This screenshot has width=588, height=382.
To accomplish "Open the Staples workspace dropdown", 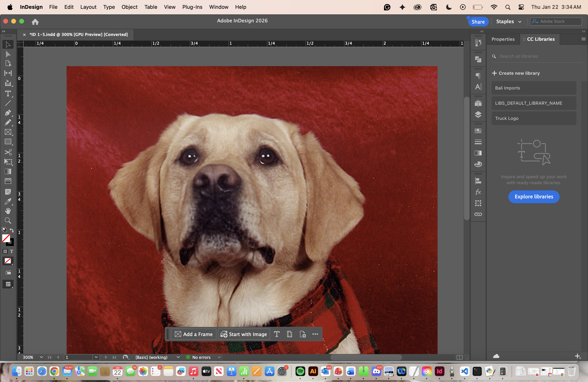I will tap(508, 21).
